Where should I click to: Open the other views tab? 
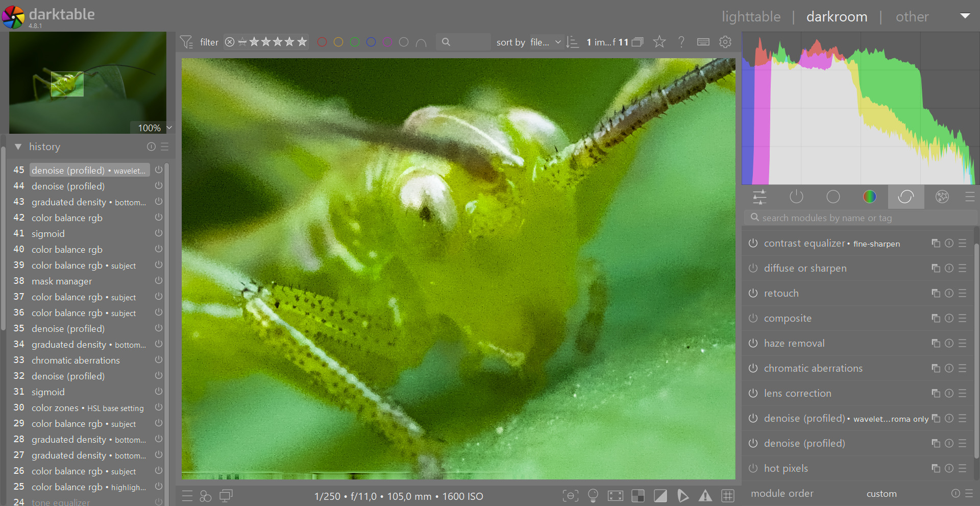912,17
